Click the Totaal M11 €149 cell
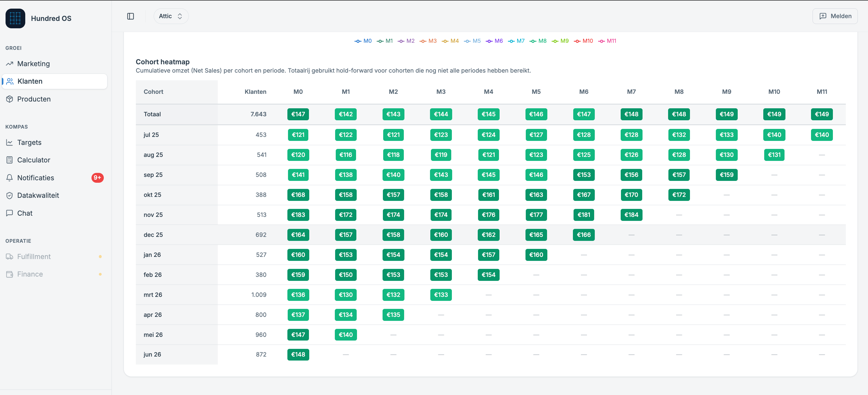868x395 pixels. click(821, 114)
